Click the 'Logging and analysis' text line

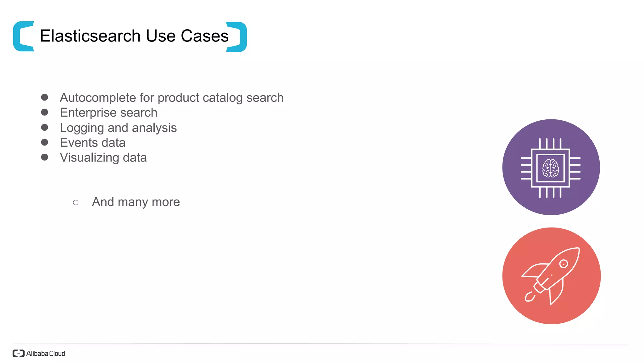(118, 128)
